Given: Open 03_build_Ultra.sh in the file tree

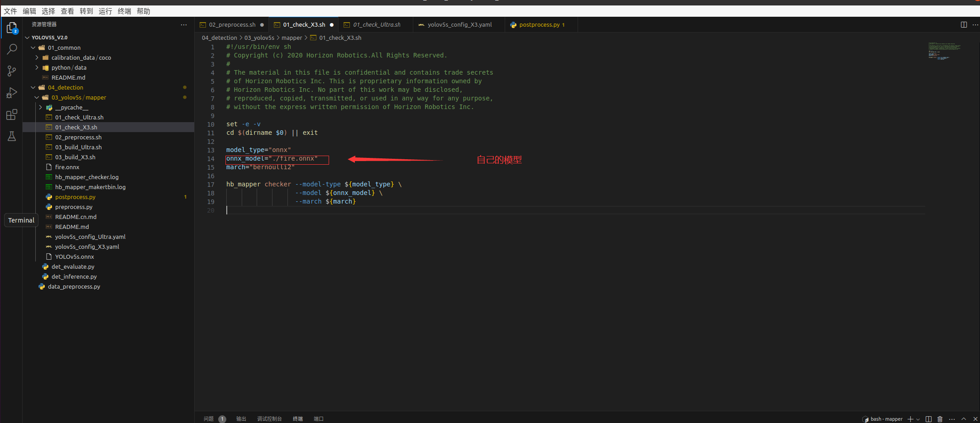Looking at the screenshot, I should point(109,147).
